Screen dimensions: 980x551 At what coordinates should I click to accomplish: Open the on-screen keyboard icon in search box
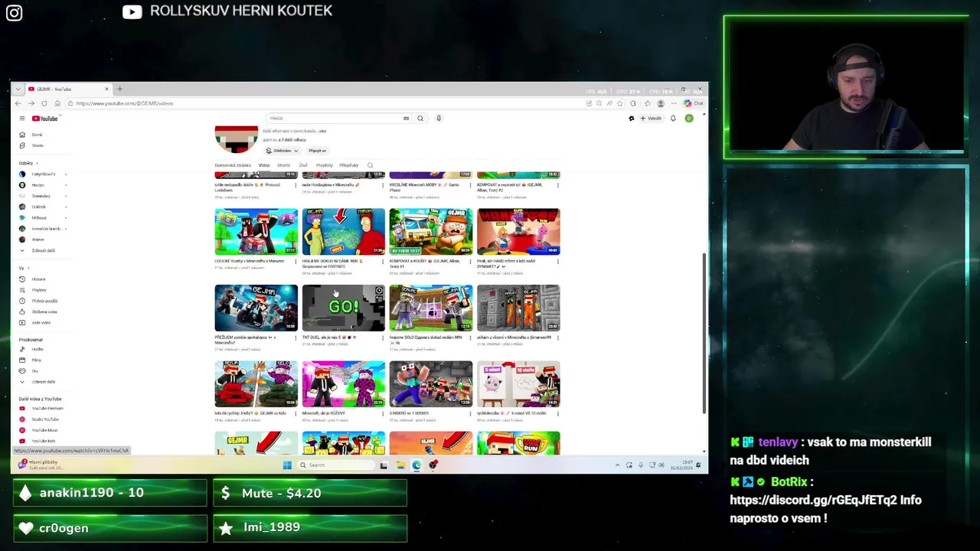406,119
